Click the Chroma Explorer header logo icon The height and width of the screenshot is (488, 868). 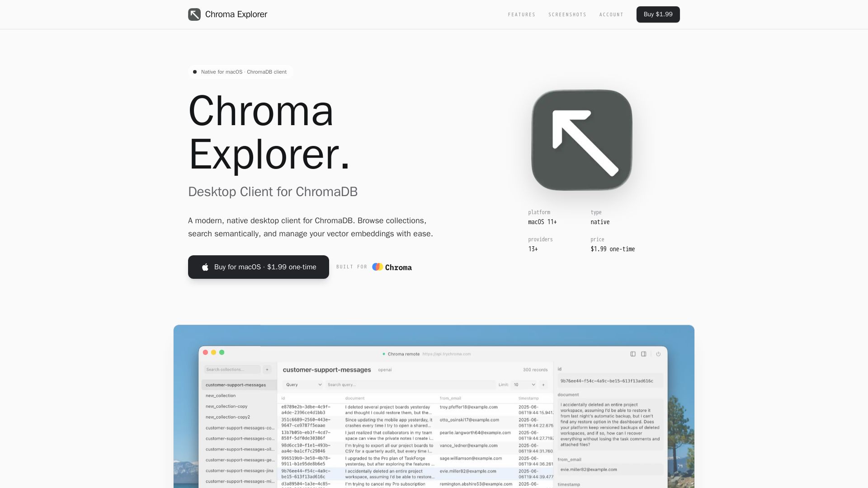pos(194,14)
